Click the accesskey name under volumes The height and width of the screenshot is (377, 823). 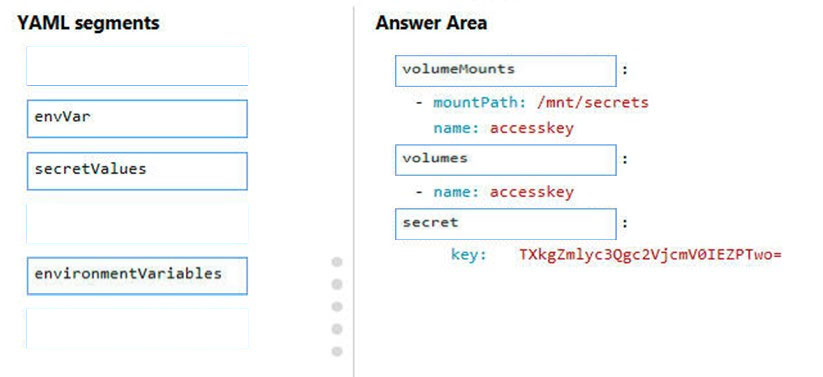pos(532,192)
